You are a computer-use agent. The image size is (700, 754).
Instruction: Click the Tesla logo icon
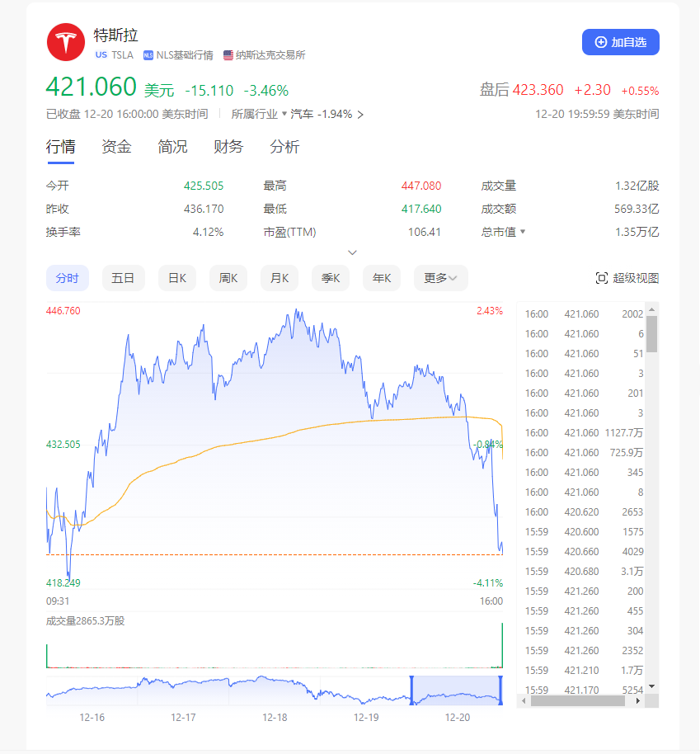pos(66,42)
